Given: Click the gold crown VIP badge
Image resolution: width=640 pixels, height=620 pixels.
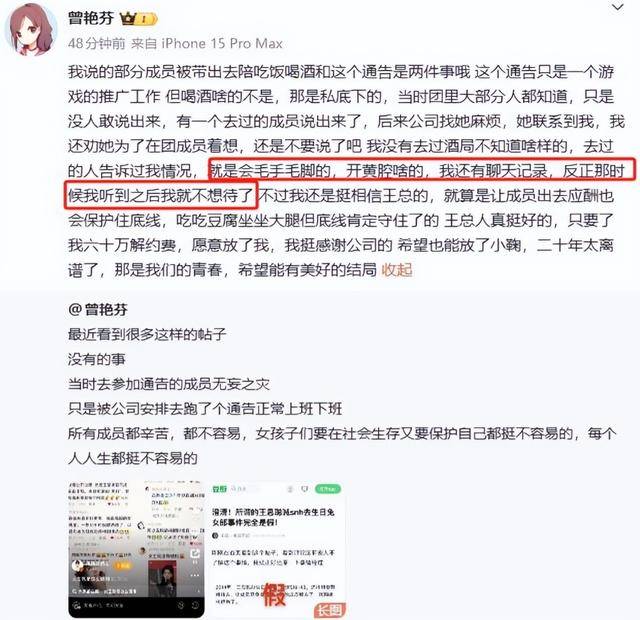Looking at the screenshot, I should 128,18.
